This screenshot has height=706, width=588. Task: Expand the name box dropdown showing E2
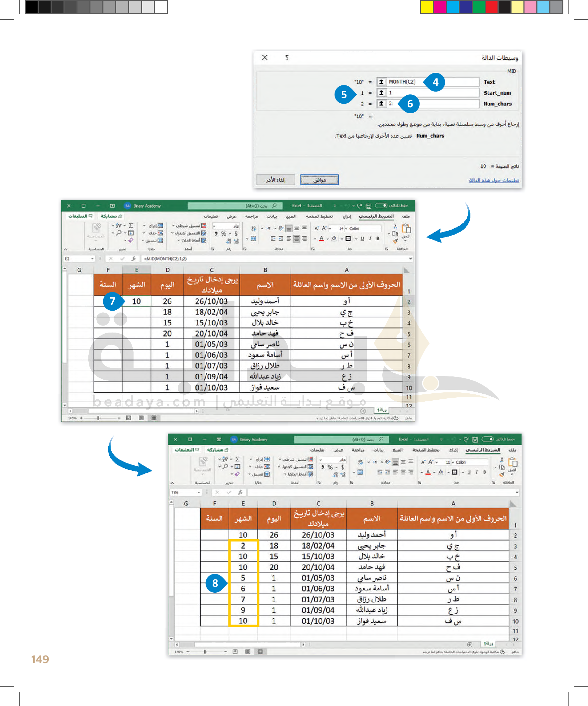click(x=92, y=258)
